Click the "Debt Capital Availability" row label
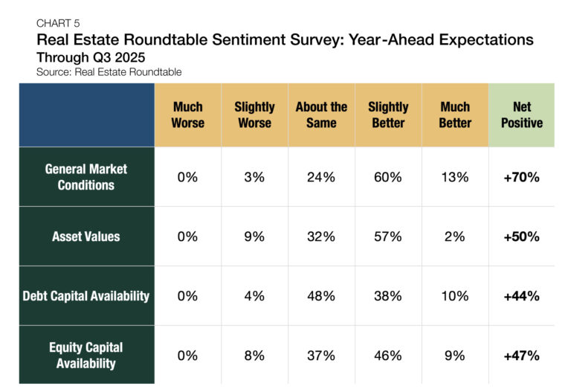Viewport: 571px width, 392px height. coord(86,296)
